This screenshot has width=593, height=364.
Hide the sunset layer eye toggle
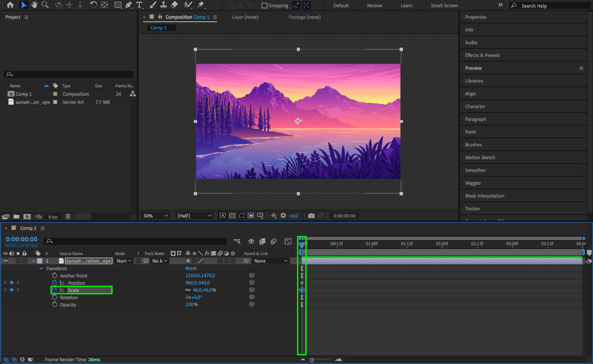pyautogui.click(x=5, y=261)
